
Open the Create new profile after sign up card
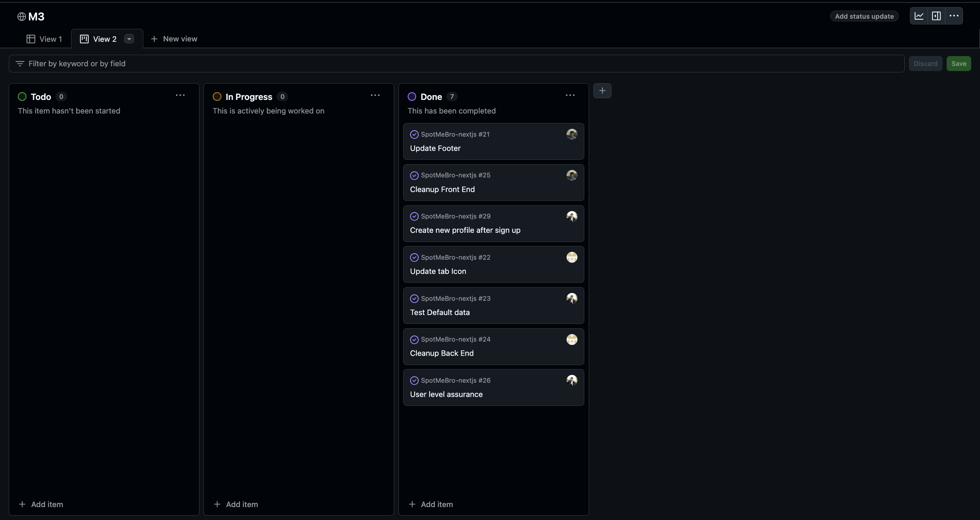(465, 230)
